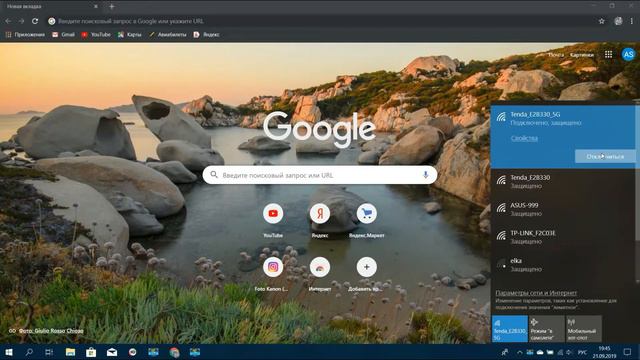Image resolution: width=640 pixels, height=360 pixels.
Task: Click the Chrome icon on the taskbar
Action: pyautogui.click(x=174, y=352)
